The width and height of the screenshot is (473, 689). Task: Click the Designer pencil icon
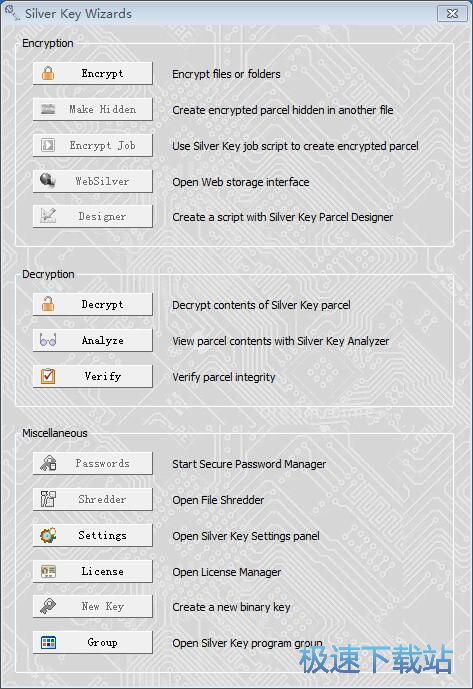pyautogui.click(x=48, y=216)
